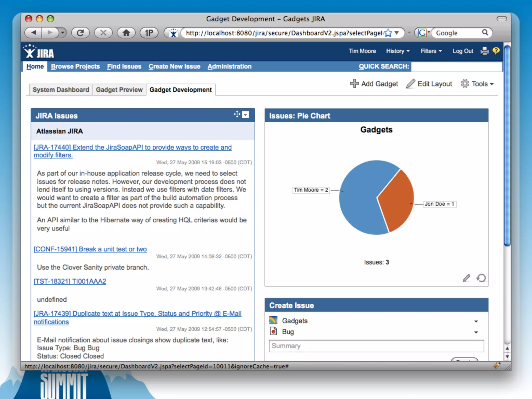Open Find Issues menu item
The image size is (532, 399).
[x=124, y=66]
